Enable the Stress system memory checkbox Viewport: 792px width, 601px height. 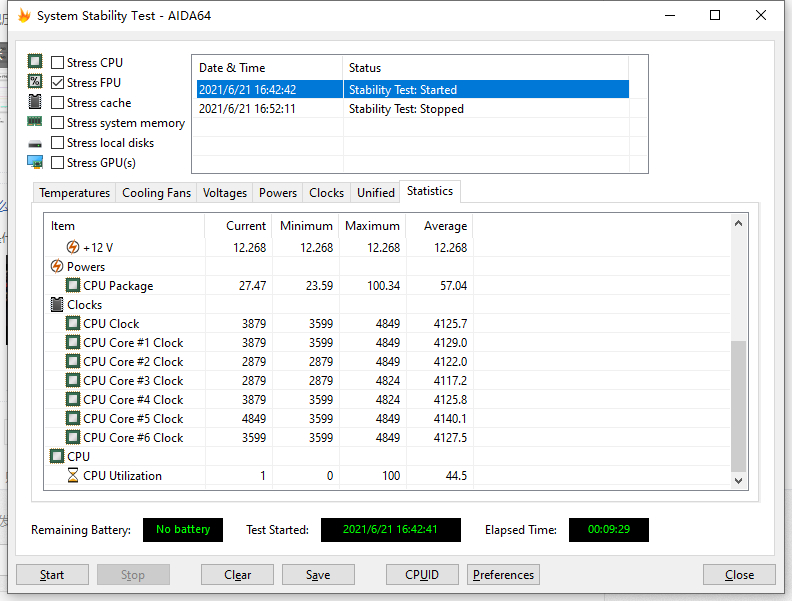[58, 123]
